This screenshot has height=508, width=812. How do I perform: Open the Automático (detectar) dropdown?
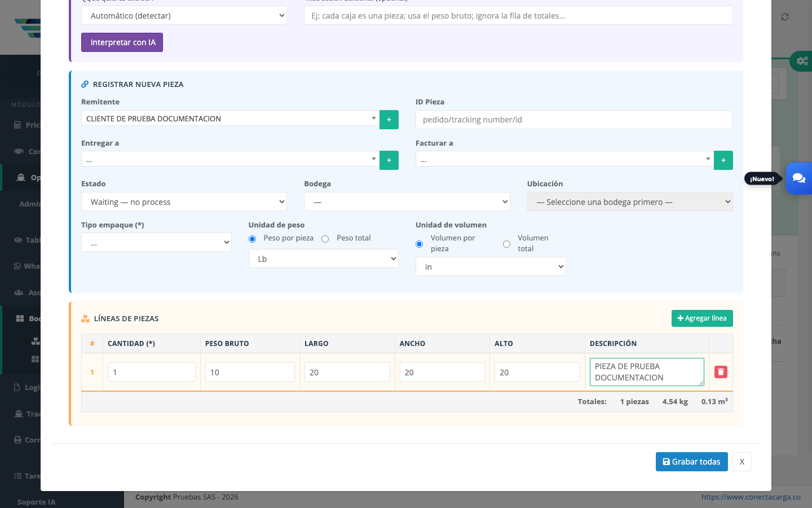(184, 15)
